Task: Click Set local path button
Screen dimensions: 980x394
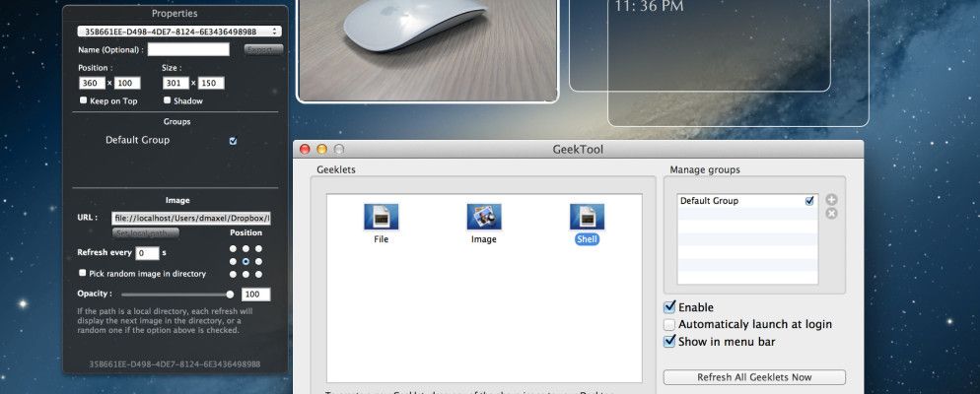Action: 146,232
